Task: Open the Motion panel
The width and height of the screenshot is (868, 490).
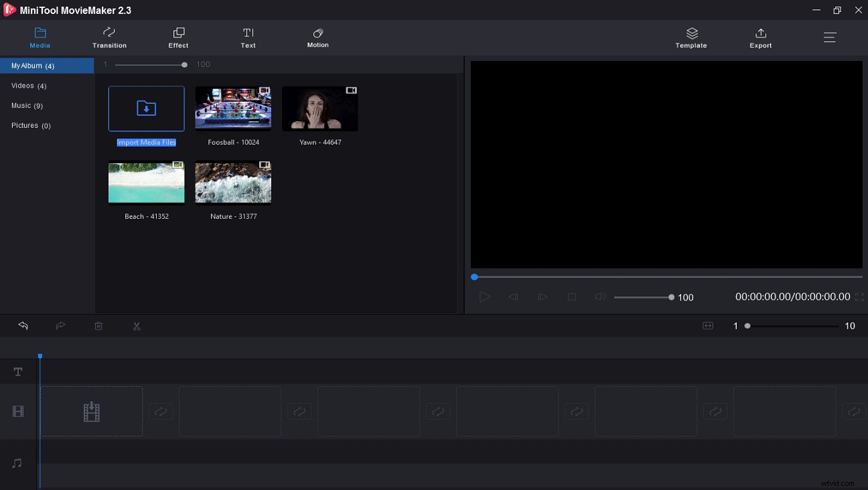Action: 317,37
